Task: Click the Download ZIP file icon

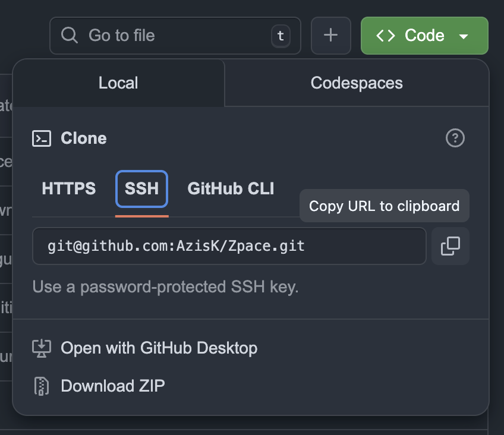Action: (40, 386)
